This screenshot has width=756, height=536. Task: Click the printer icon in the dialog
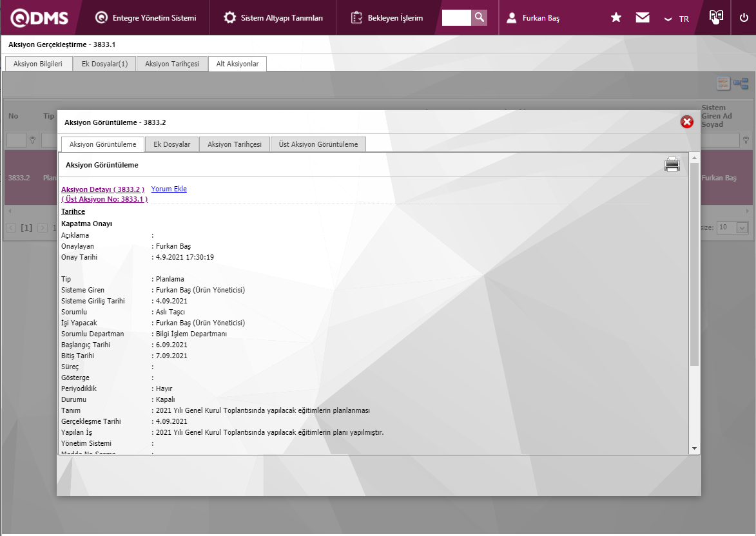tap(672, 165)
